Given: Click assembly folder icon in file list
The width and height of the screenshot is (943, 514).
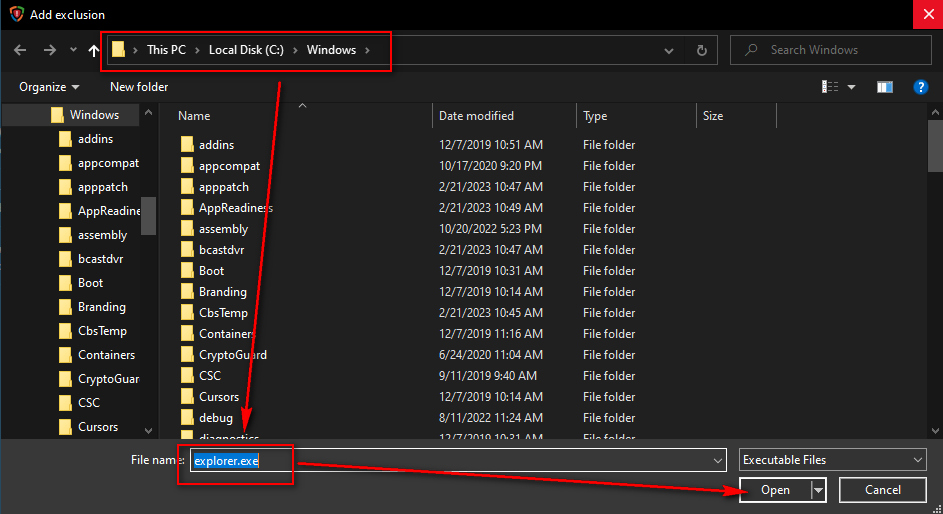Looking at the screenshot, I should [188, 228].
